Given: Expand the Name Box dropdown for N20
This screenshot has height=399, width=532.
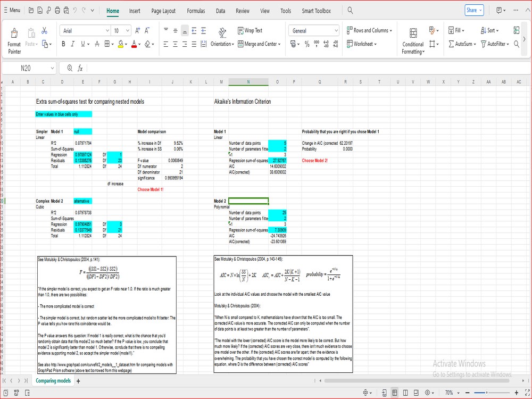Looking at the screenshot, I should [52, 68].
